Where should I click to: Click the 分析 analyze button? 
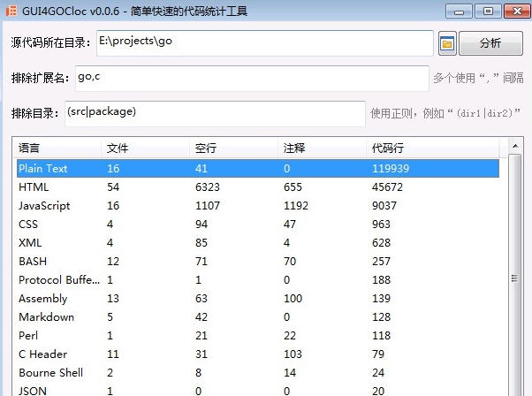490,43
